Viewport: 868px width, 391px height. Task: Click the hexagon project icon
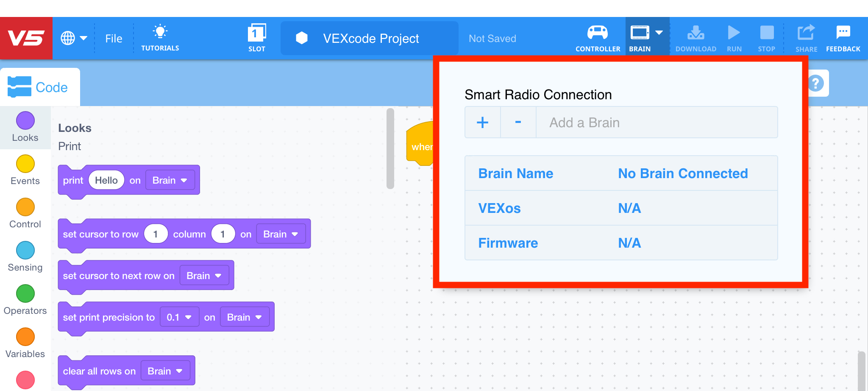click(302, 38)
